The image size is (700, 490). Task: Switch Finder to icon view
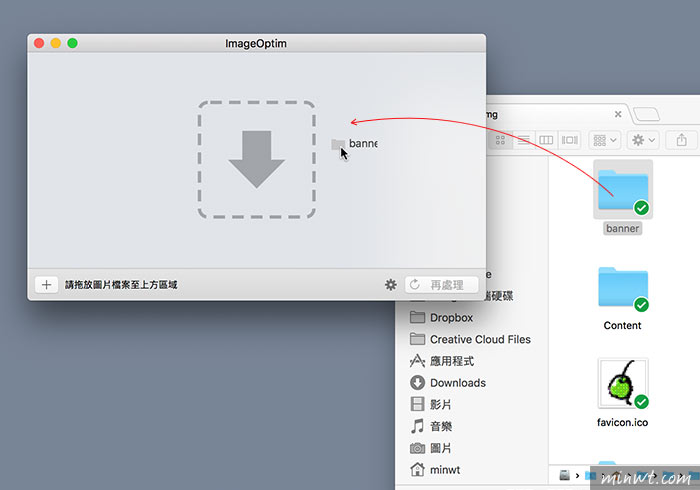point(500,140)
